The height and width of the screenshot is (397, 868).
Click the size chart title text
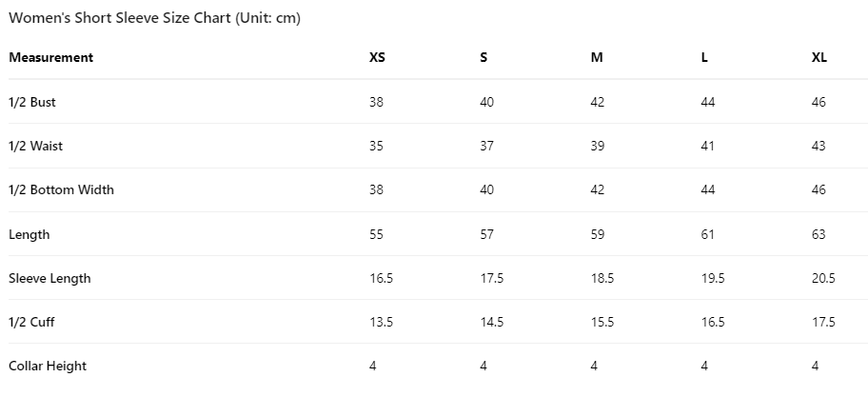click(x=154, y=18)
